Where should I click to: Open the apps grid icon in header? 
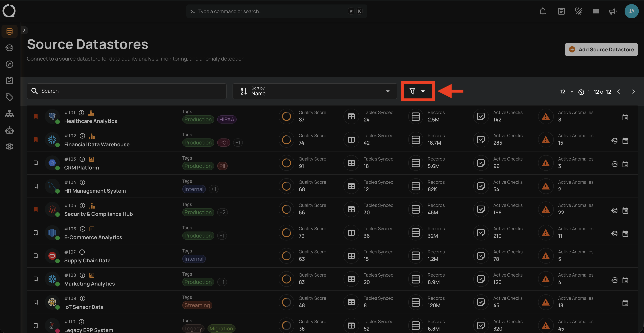click(596, 11)
